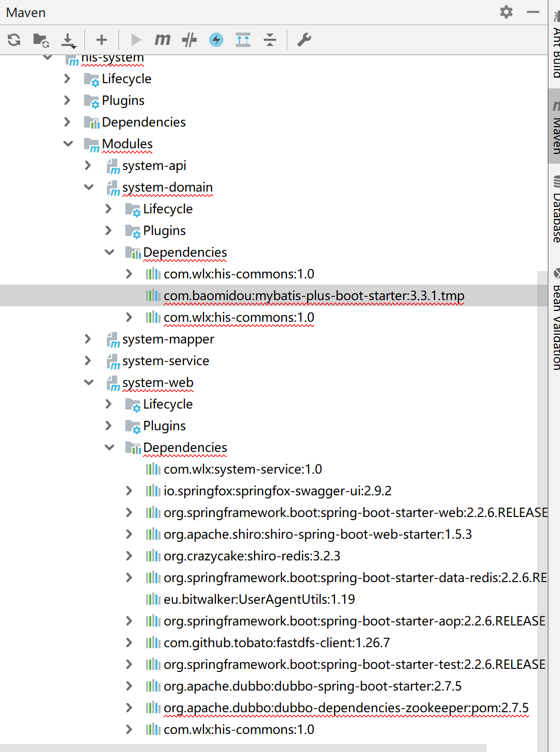The height and width of the screenshot is (752, 560).
Task: Open Maven Settings wrench icon
Action: [304, 40]
